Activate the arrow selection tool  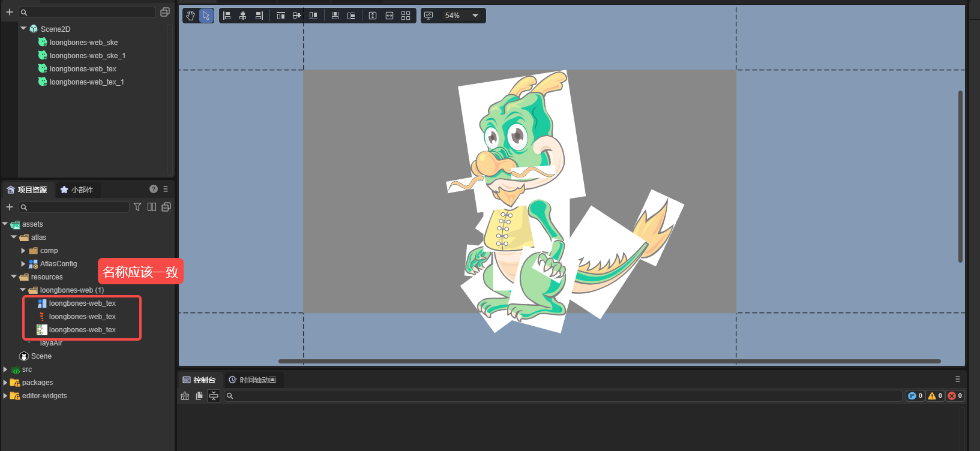pyautogui.click(x=206, y=16)
